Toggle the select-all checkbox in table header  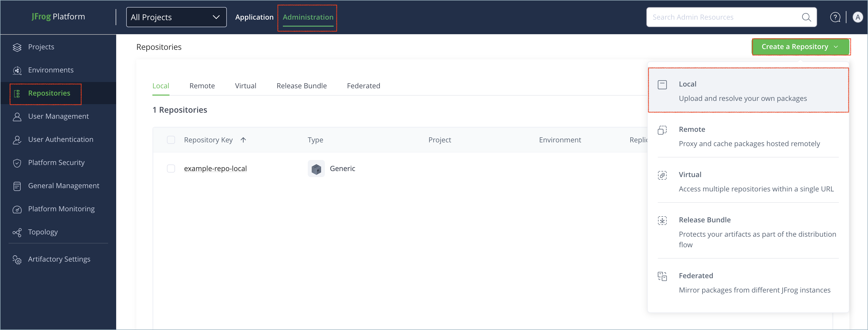tap(171, 140)
